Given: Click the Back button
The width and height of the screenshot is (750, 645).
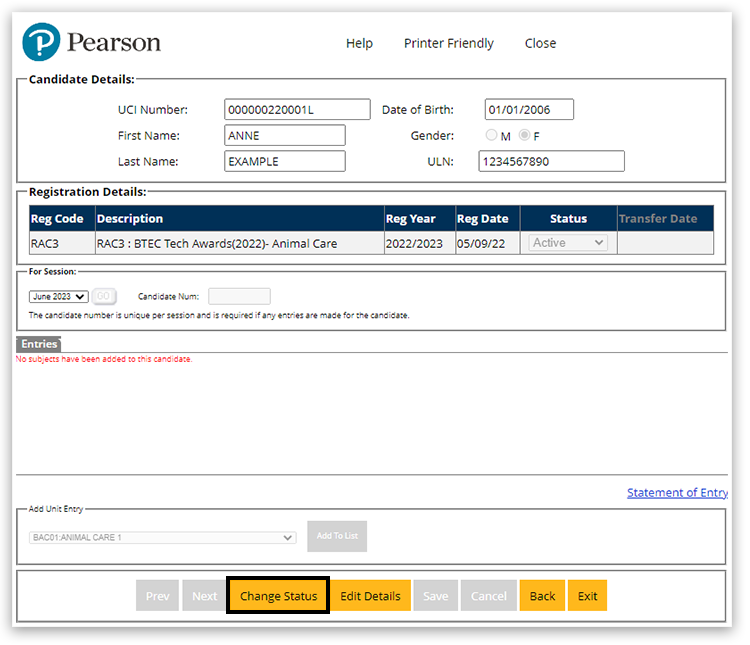Looking at the screenshot, I should click(542, 596).
